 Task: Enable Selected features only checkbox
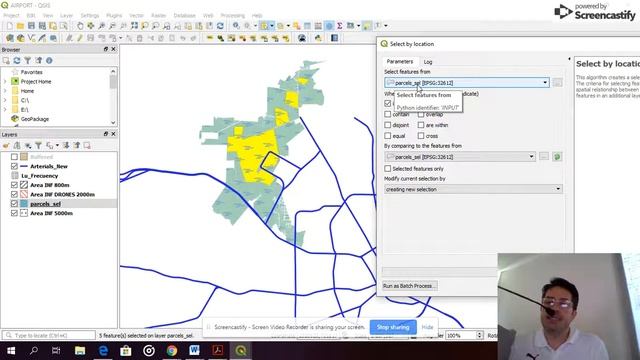388,168
